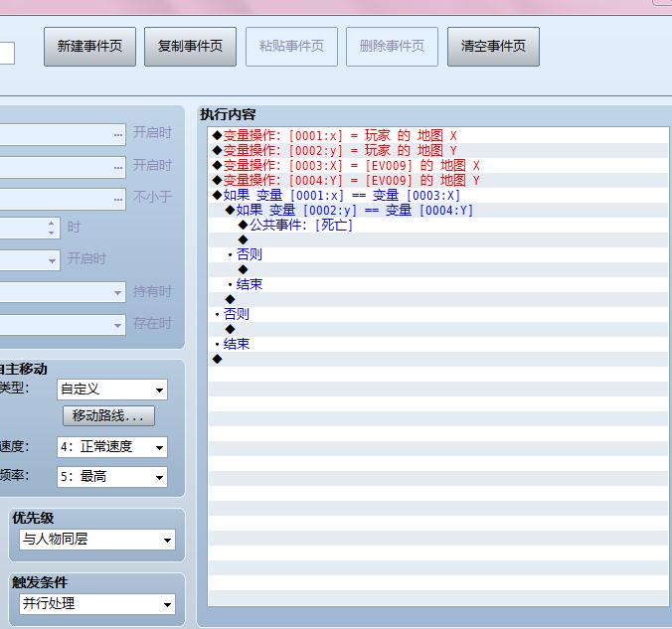Open the 移动路线... dialog

point(109,415)
